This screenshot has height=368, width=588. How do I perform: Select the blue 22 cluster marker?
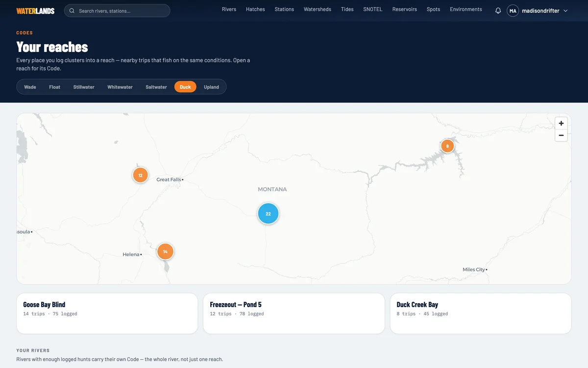(268, 213)
